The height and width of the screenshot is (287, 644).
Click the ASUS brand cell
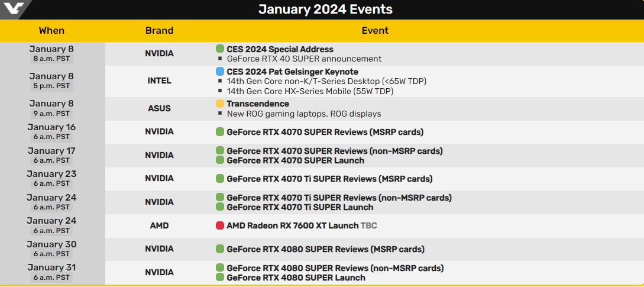[x=159, y=108]
